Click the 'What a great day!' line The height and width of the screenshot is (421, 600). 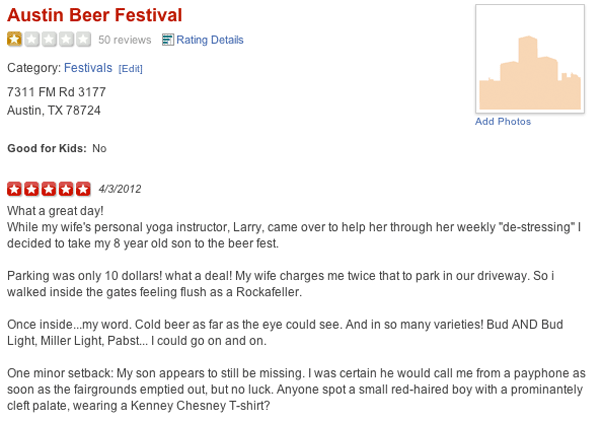(55, 211)
